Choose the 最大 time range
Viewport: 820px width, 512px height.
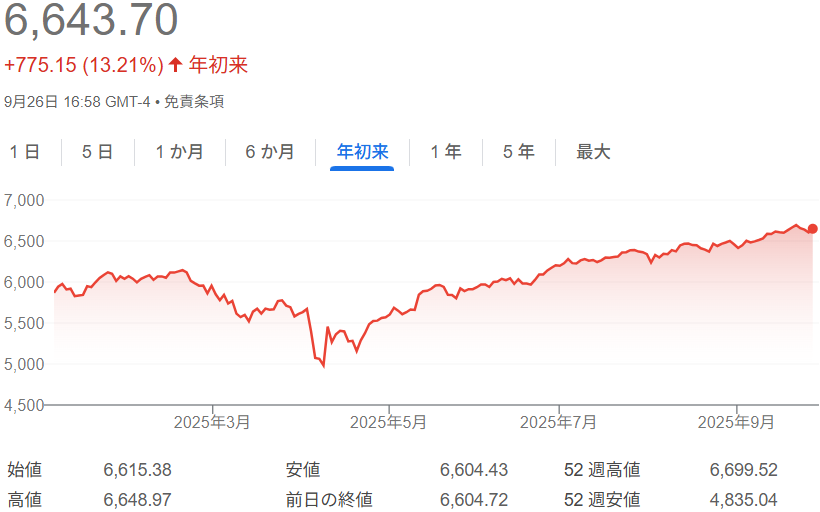coord(593,152)
